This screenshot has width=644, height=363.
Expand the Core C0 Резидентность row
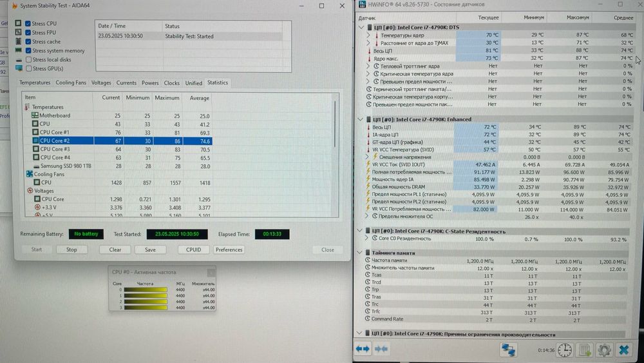click(x=366, y=238)
